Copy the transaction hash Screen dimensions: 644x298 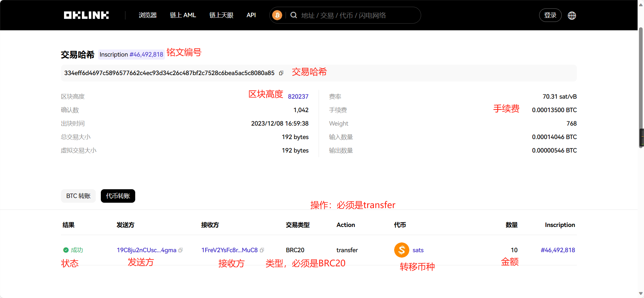[281, 73]
